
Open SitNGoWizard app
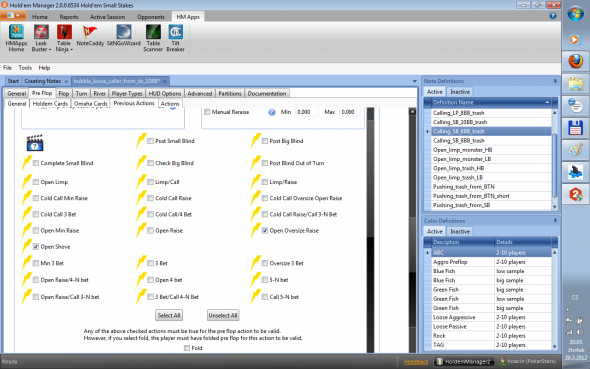[x=123, y=36]
